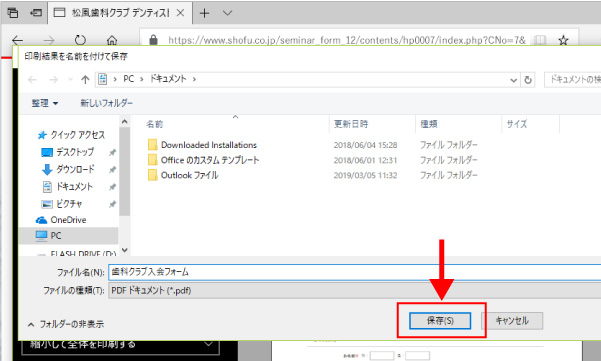Image resolution: width=601 pixels, height=361 pixels.
Task: Close the 松風歯科クラブ browser tab
Action: click(x=180, y=13)
